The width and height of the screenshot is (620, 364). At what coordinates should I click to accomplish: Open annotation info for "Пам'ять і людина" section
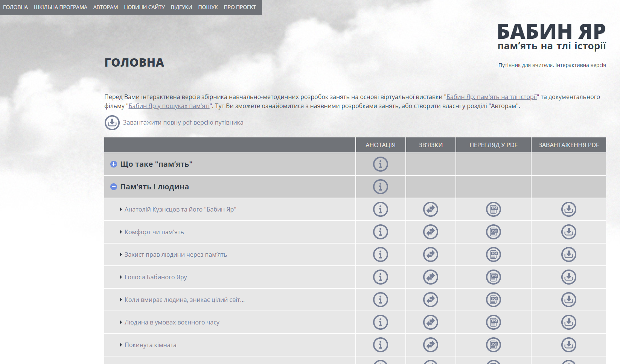point(380,187)
